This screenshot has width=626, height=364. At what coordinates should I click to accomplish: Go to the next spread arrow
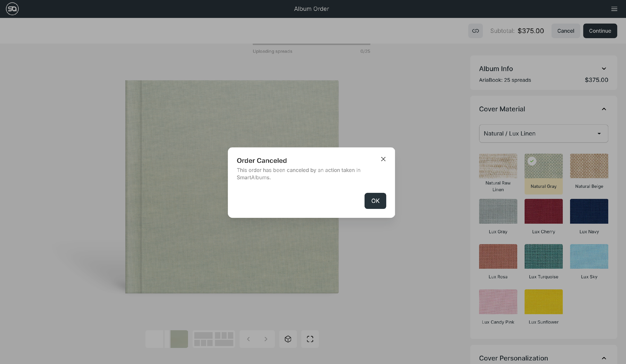[266, 339]
